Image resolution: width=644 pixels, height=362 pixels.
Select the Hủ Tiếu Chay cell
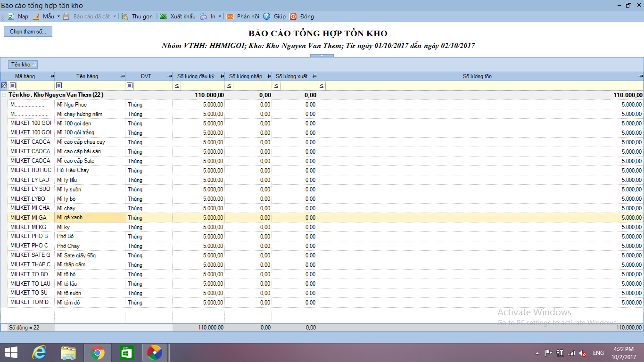90,171
